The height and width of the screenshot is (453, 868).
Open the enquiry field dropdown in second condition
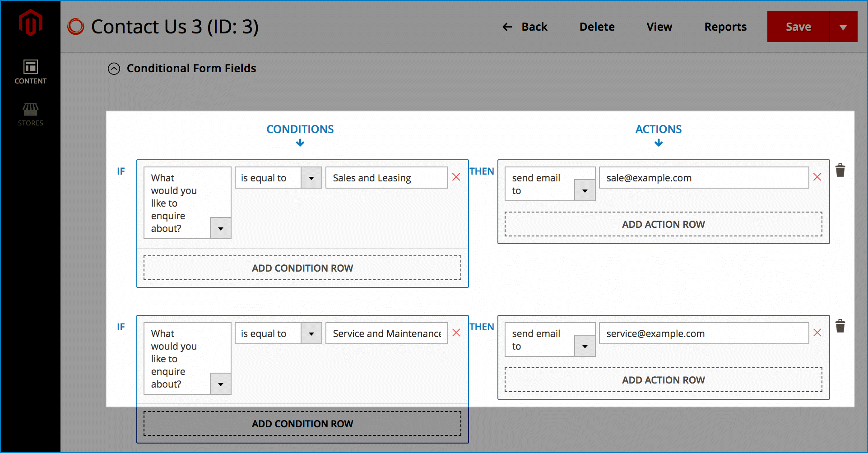pos(221,384)
